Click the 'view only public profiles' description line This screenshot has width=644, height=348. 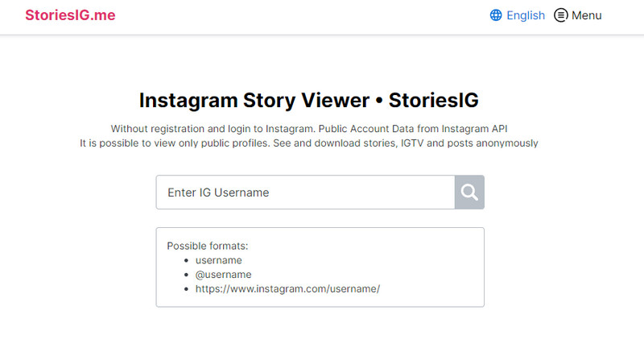click(309, 143)
